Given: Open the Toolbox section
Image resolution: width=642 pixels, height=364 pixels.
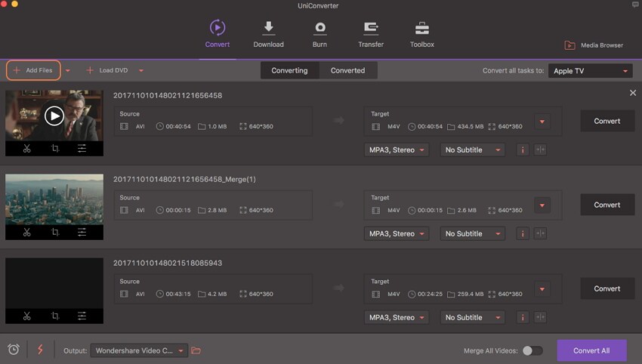Looking at the screenshot, I should pyautogui.click(x=421, y=34).
